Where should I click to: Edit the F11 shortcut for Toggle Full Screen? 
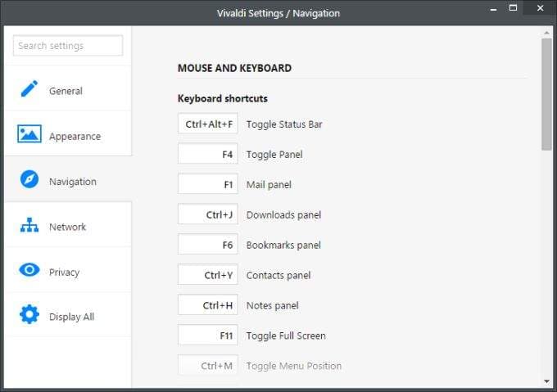(x=208, y=335)
